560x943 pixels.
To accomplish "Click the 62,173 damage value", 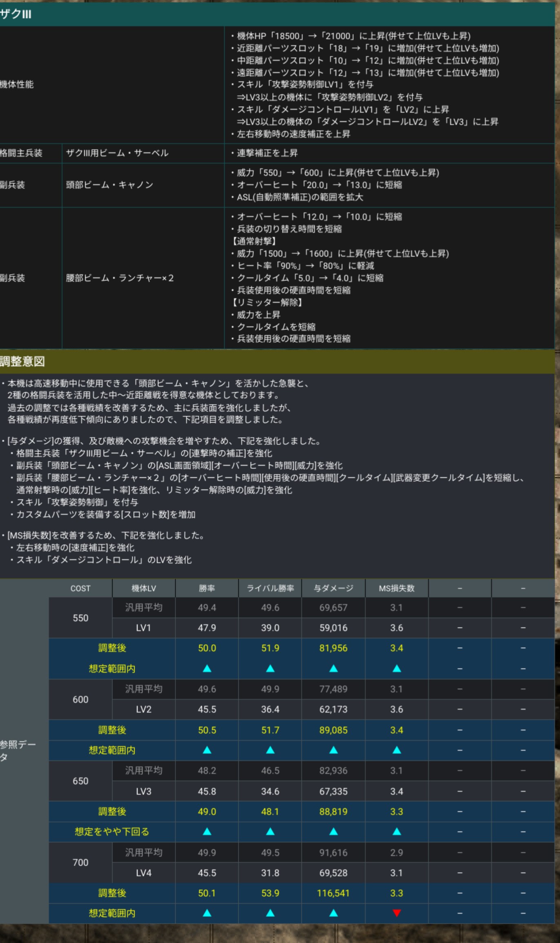I will tap(333, 709).
